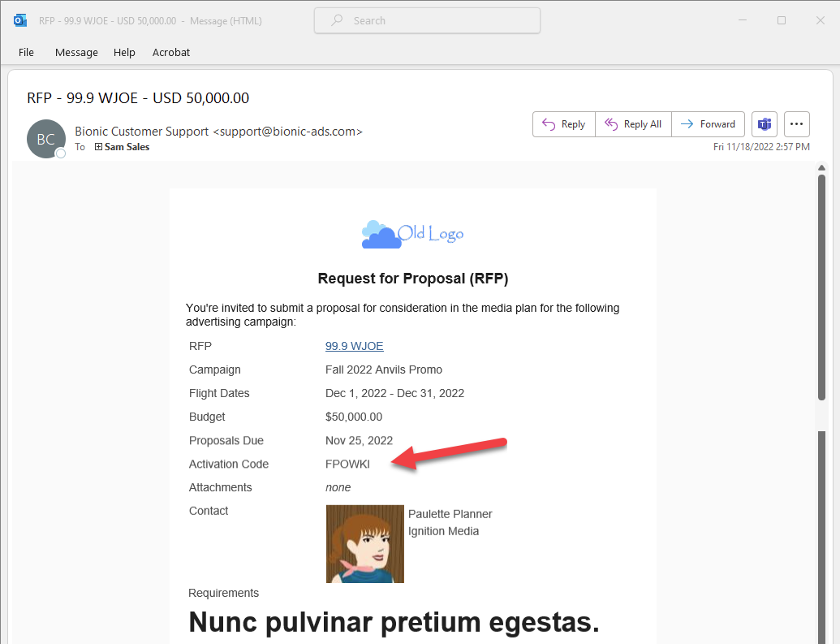Click the Outlook app icon in title bar

(20, 20)
